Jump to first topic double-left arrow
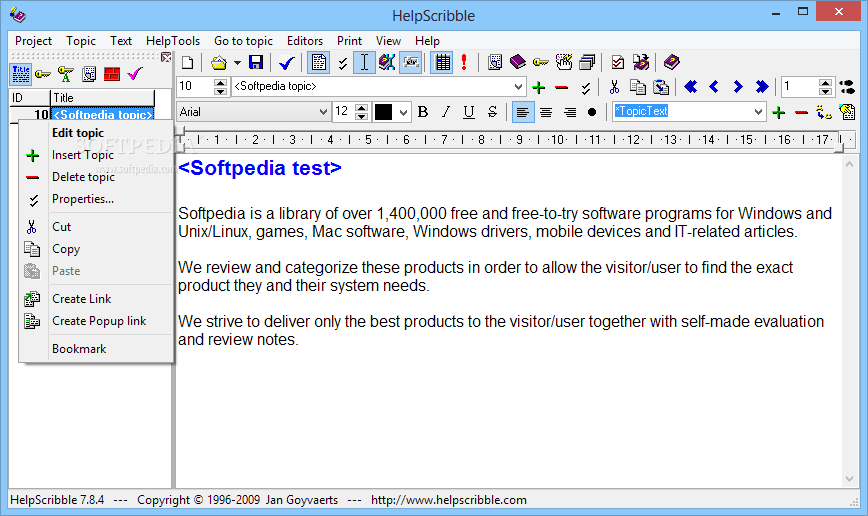The image size is (868, 516). pos(691,87)
